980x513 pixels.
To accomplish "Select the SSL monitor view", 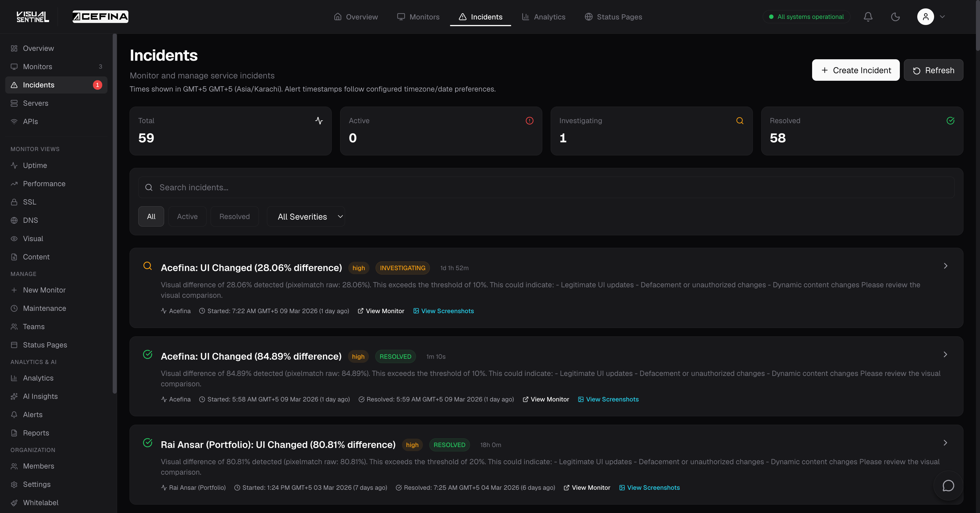I will [29, 202].
